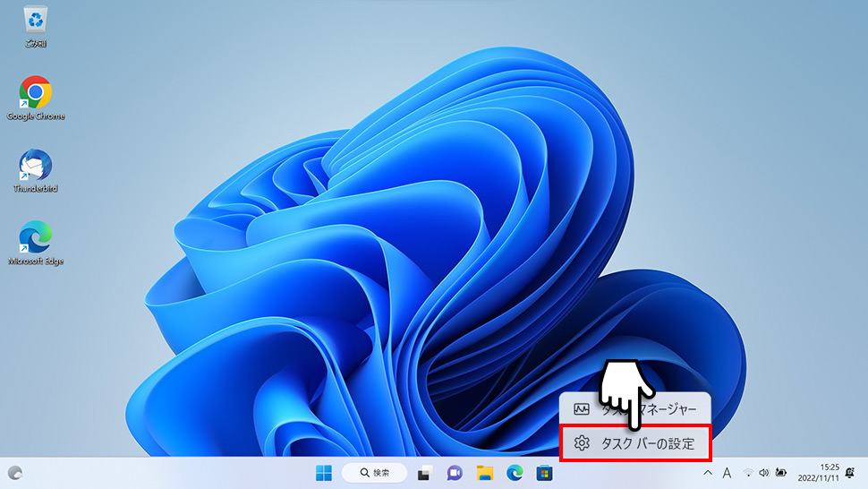Toggle the IME input mode indicator A
The image size is (868, 489).
(x=727, y=472)
